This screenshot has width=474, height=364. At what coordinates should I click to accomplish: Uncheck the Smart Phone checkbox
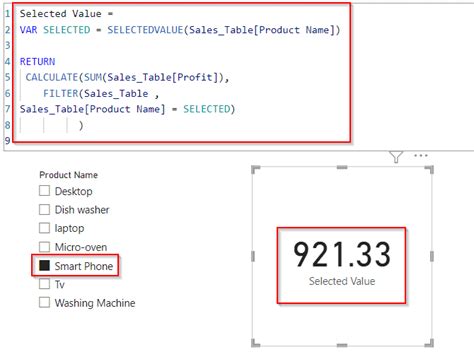click(44, 266)
